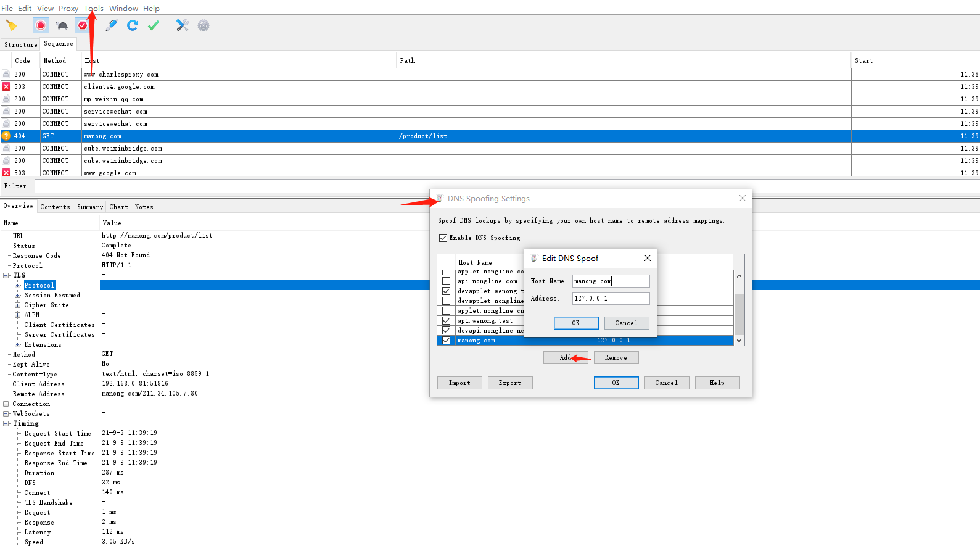Expand the Session Resumed node

[18, 295]
